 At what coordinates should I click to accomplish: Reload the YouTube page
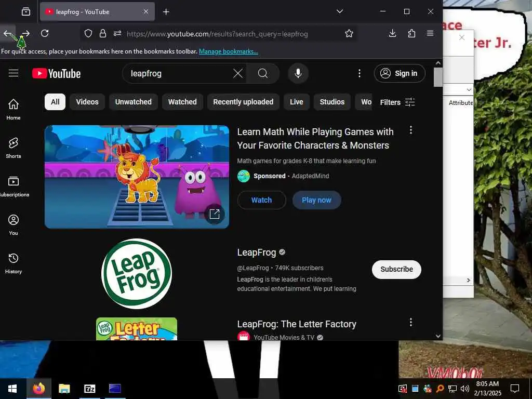(45, 34)
